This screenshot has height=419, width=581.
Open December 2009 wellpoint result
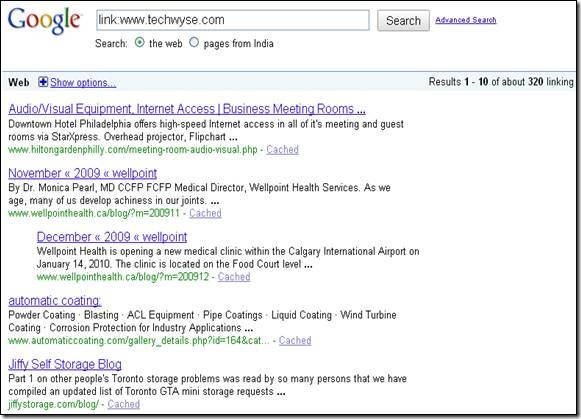click(112, 237)
